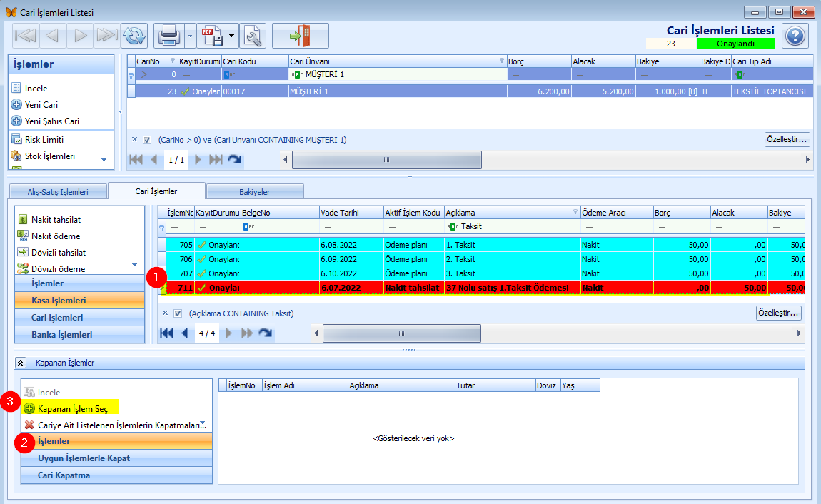Click horizontal scrollbar of the customer grid
The width and height of the screenshot is (821, 504).
tap(386, 160)
